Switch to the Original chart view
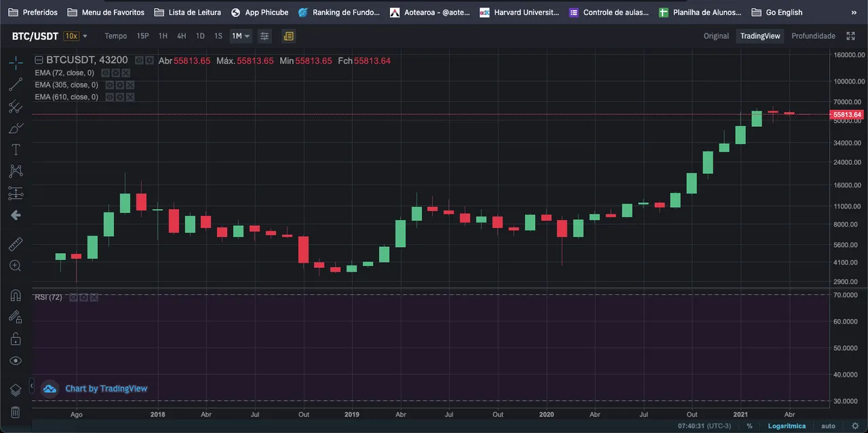The height and width of the screenshot is (433, 868). 716,36
